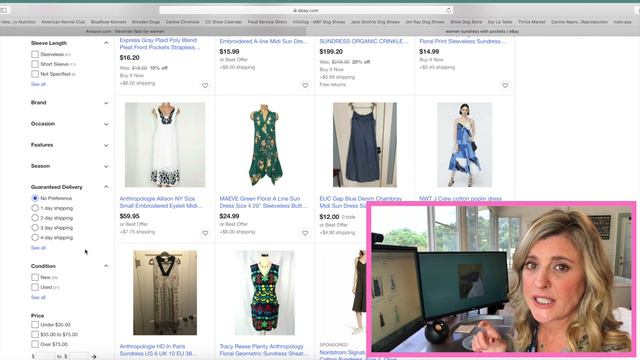The height and width of the screenshot is (360, 640).
Task: Check the Under $35.00 price filter
Action: click(x=35, y=324)
